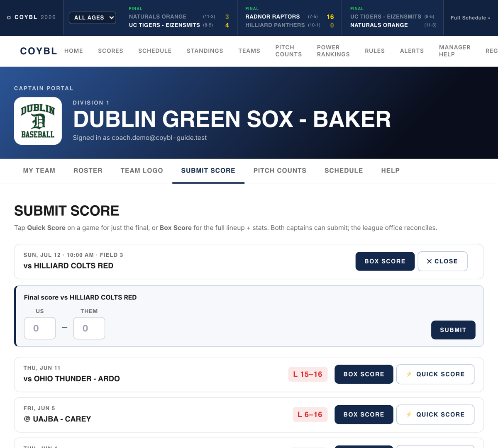Open Box Score for Ohio Thunder - Ardo game
Viewport: 498px width, 448px height.
click(364, 374)
